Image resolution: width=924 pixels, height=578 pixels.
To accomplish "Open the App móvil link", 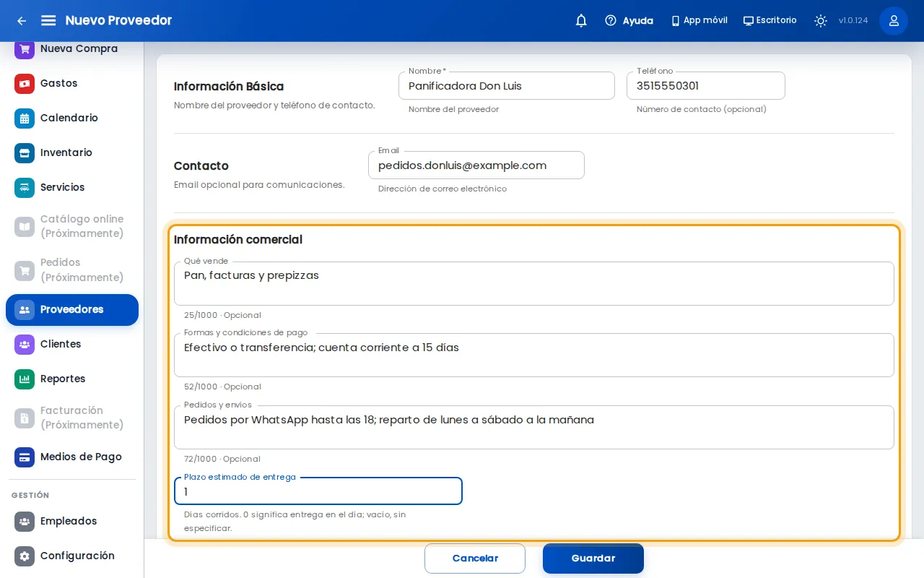I will (x=699, y=21).
